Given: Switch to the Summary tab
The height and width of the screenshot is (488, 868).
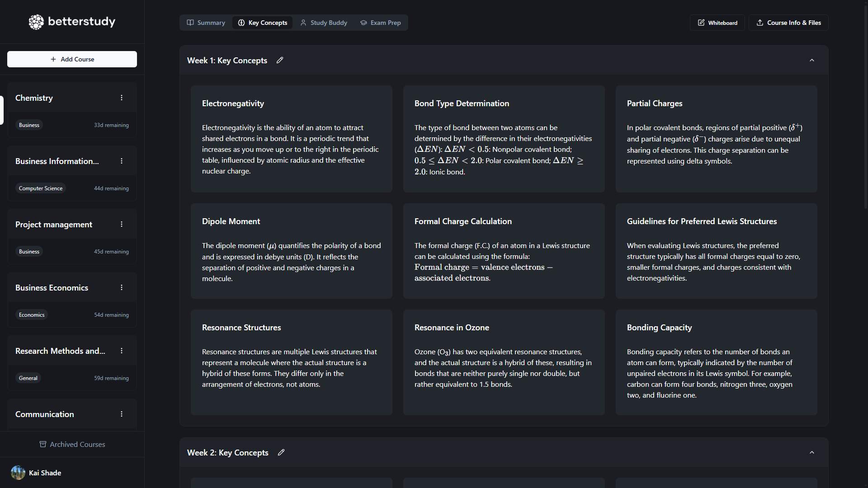Looking at the screenshot, I should coord(206,23).
